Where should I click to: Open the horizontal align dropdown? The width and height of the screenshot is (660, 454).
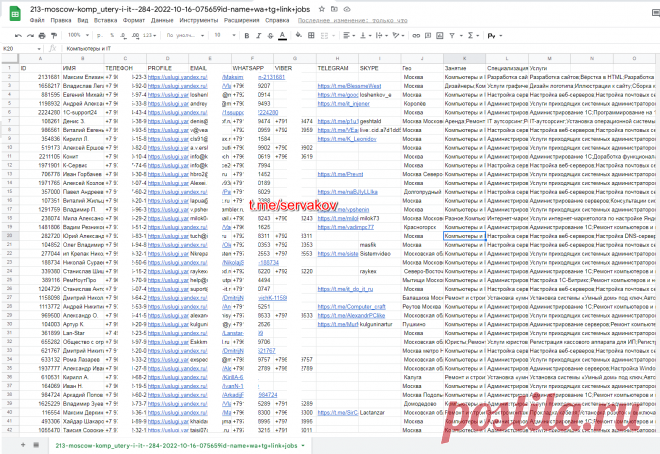tap(349, 36)
